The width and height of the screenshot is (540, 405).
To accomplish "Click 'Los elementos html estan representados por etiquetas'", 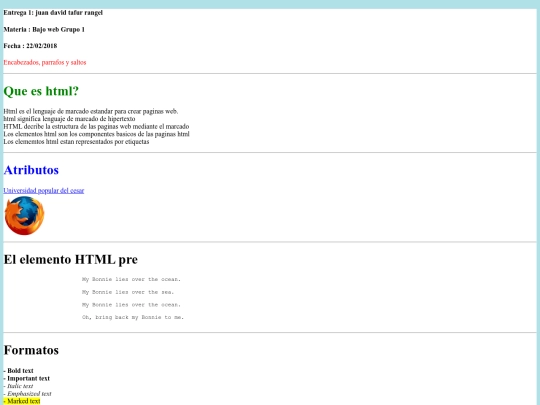I will pos(76,142).
